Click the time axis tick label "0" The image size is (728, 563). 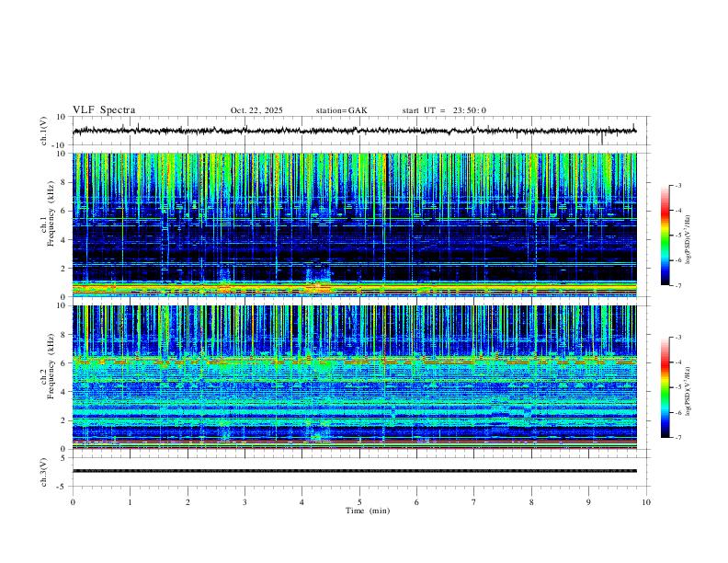pos(73,502)
